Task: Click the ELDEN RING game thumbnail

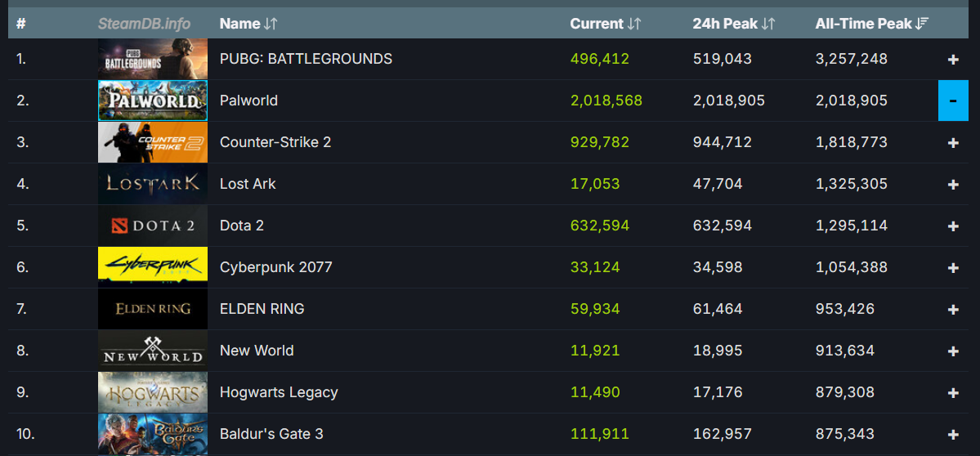Action: click(153, 309)
